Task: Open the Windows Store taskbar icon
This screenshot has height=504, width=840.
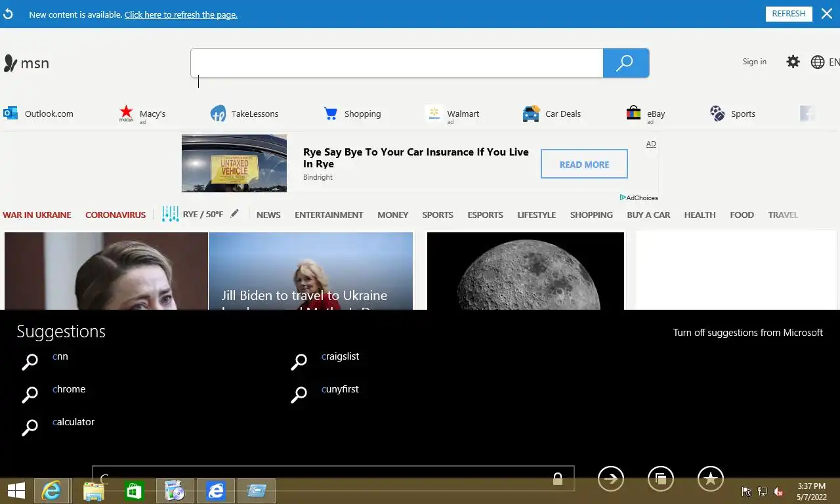Action: point(135,491)
